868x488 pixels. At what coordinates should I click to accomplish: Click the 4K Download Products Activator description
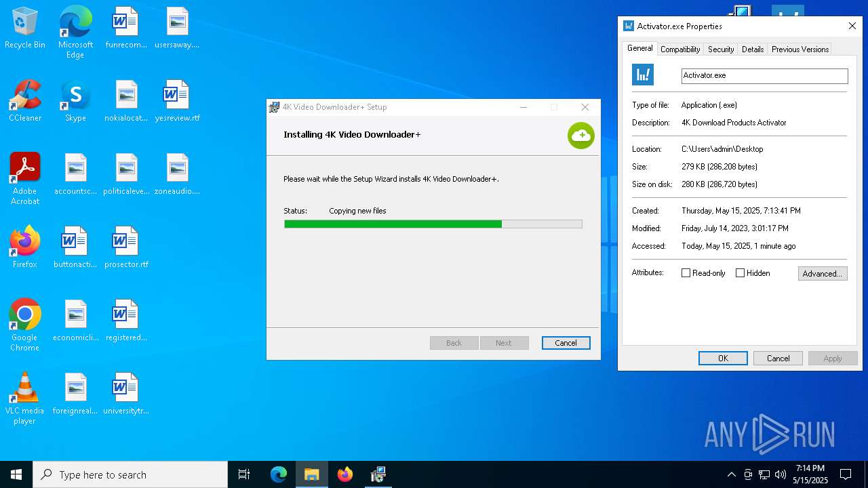734,123
